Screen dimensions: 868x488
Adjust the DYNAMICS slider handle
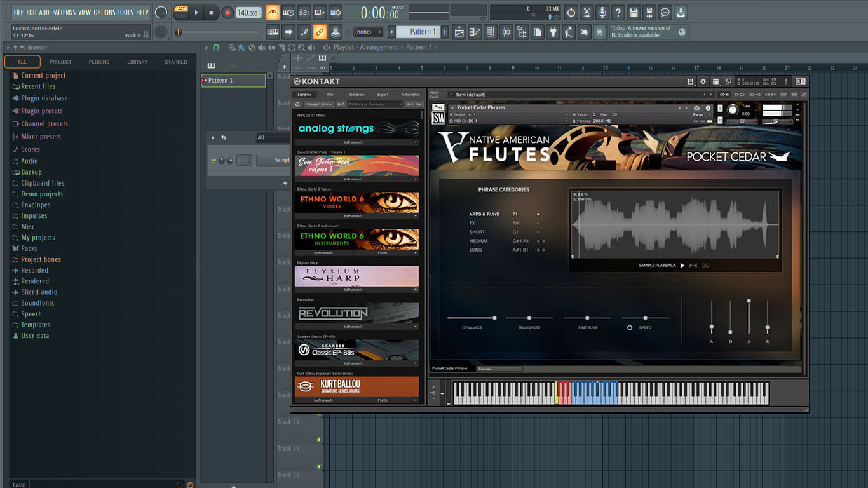[x=494, y=318]
